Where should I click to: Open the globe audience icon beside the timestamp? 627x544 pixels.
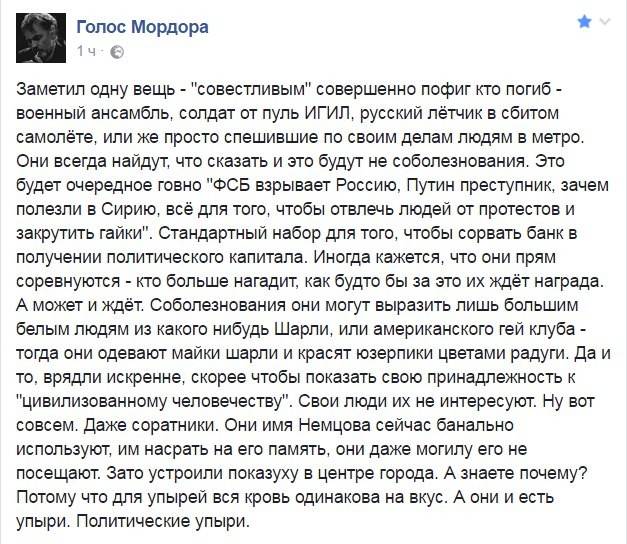coord(117,52)
